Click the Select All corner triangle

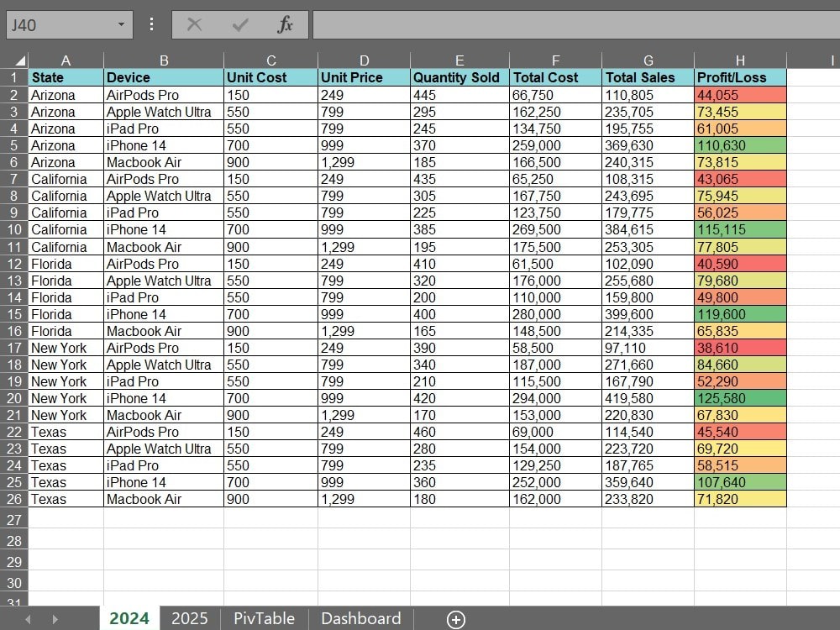[20, 60]
